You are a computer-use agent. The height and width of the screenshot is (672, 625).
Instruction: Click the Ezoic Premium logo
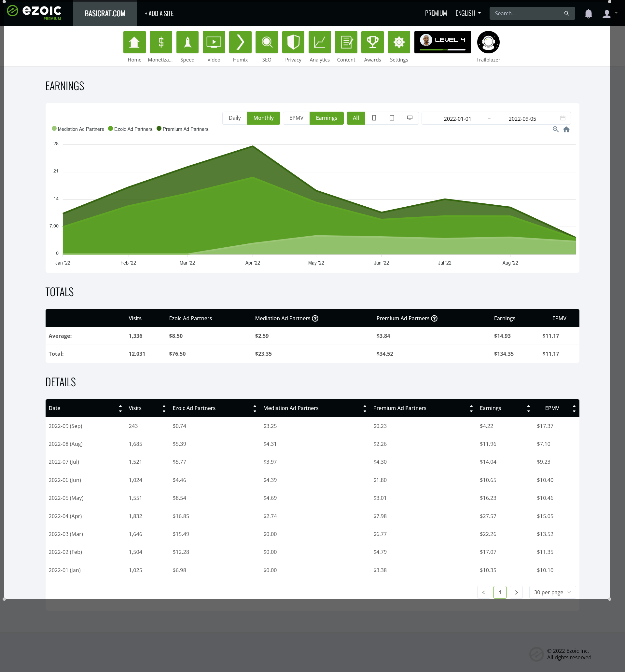(x=34, y=12)
